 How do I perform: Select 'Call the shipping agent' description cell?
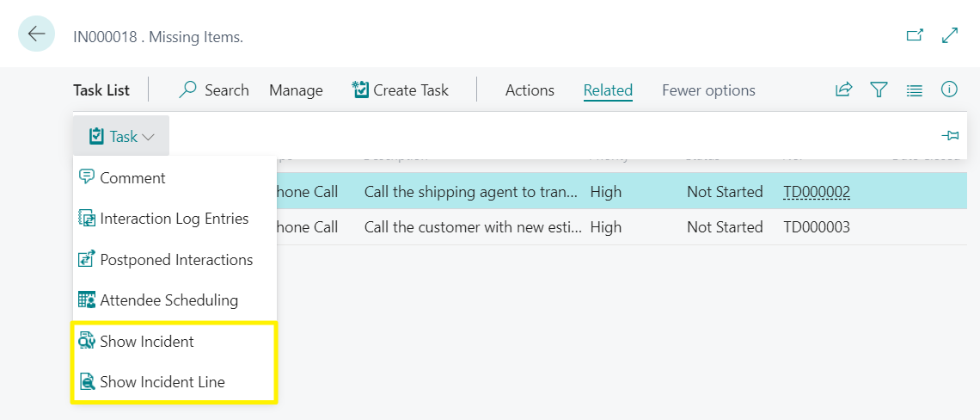click(x=471, y=192)
